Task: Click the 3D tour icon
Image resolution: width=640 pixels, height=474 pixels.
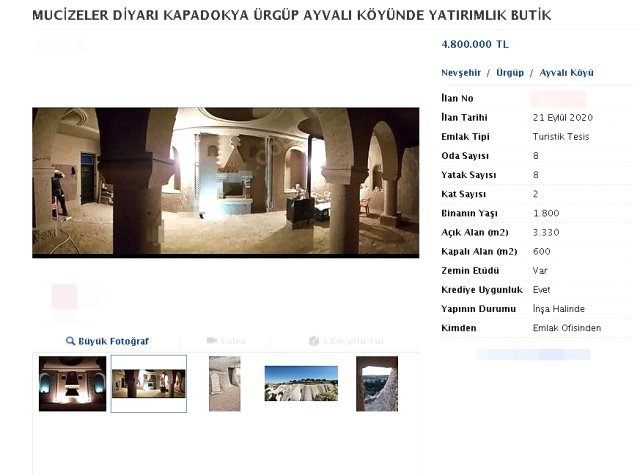Action: point(314,341)
